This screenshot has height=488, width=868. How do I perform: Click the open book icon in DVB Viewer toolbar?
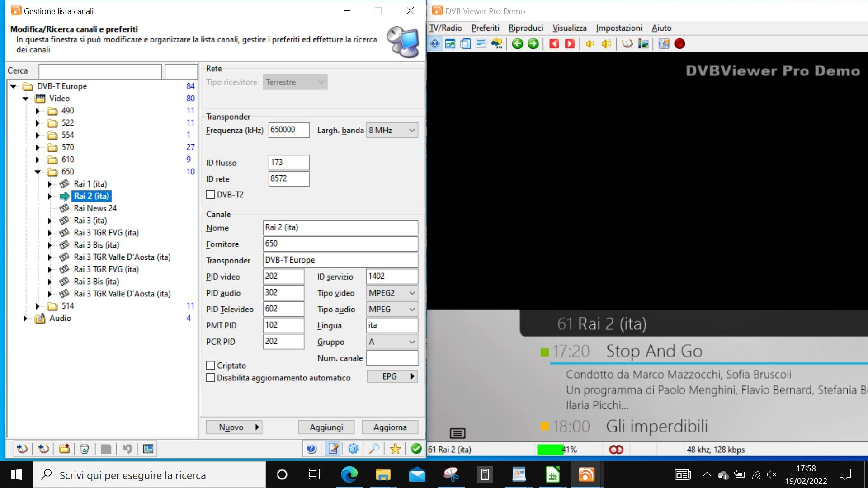627,44
